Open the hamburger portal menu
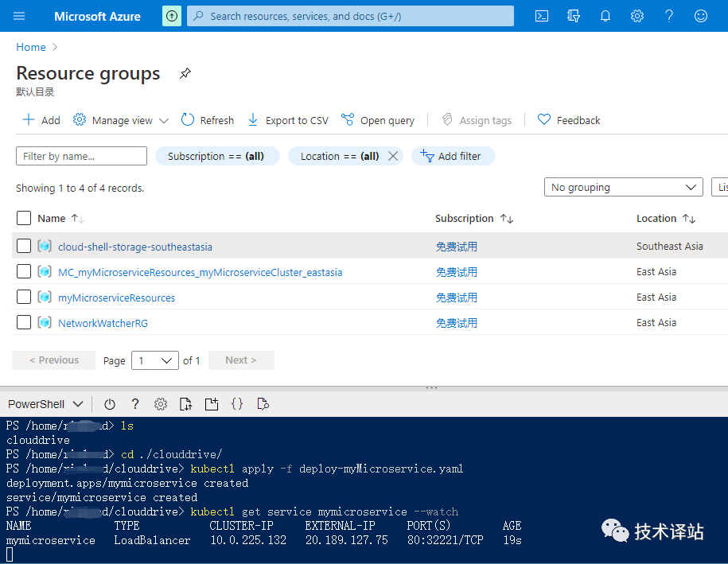 pyautogui.click(x=19, y=16)
